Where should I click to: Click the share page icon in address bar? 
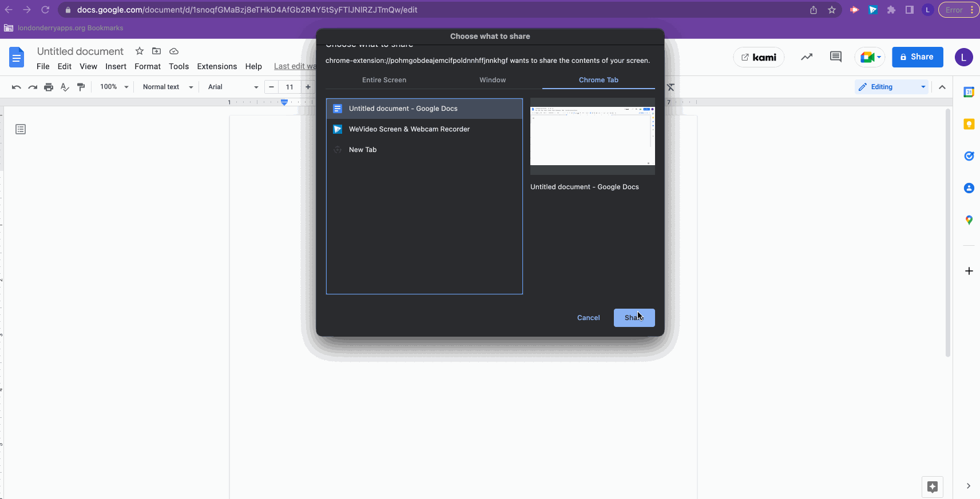click(814, 10)
